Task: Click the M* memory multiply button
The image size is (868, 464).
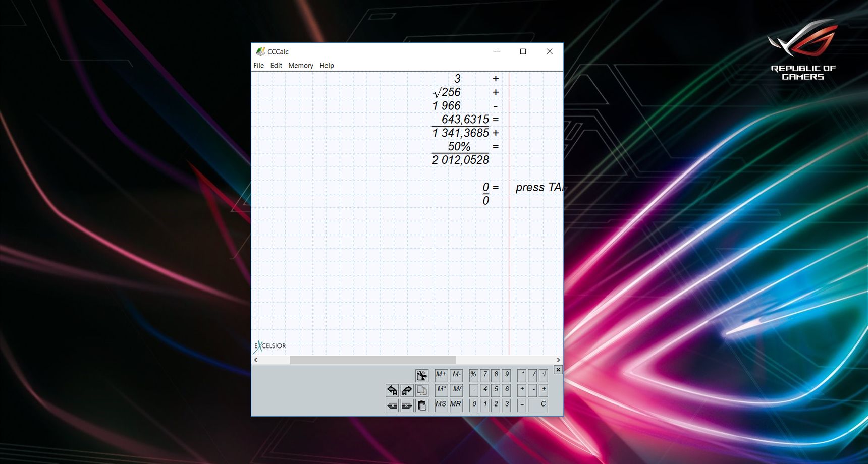Action: tap(441, 390)
